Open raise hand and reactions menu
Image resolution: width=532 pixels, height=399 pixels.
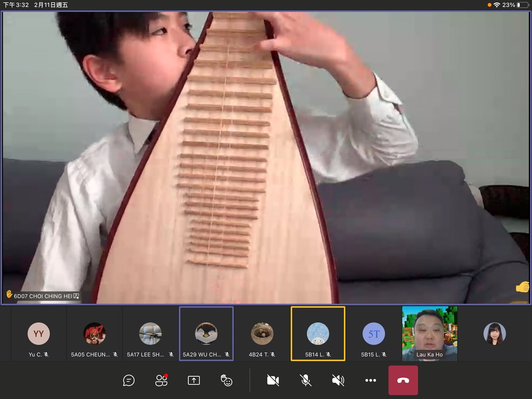coord(226,381)
